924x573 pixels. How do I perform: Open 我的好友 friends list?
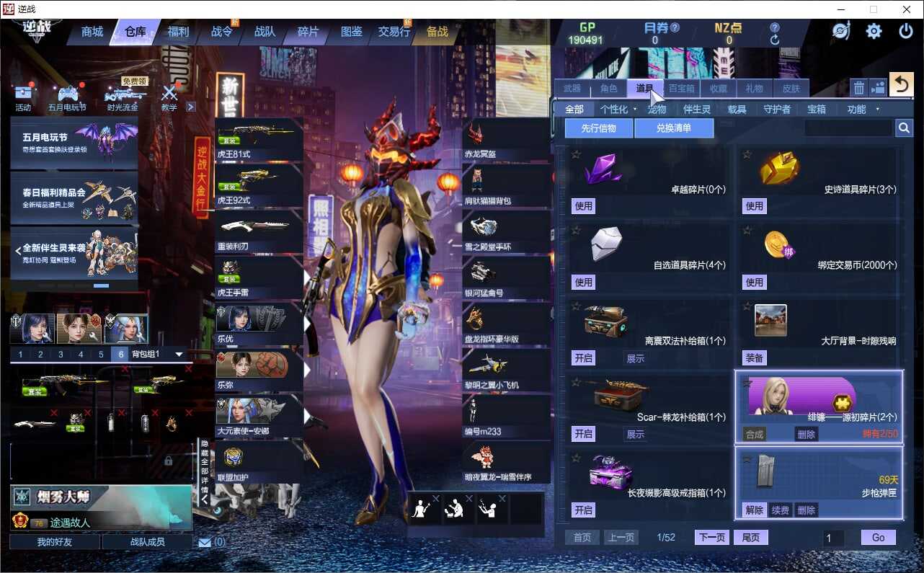[54, 542]
